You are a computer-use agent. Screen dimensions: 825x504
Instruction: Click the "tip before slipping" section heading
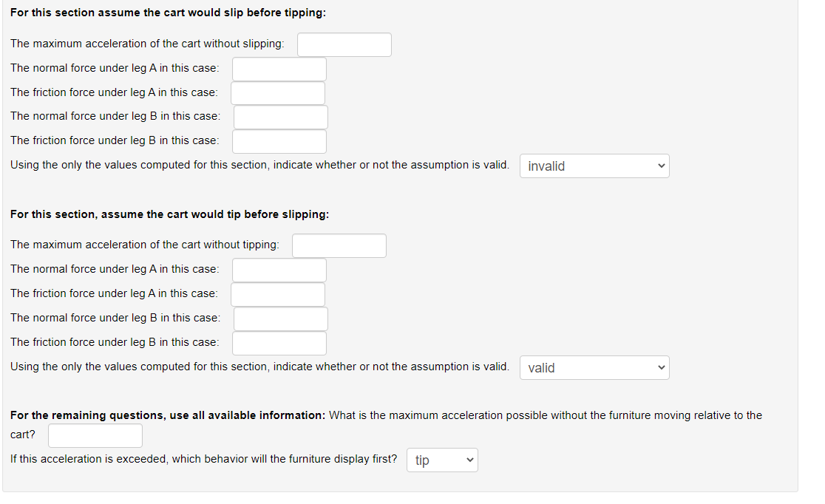click(x=169, y=214)
